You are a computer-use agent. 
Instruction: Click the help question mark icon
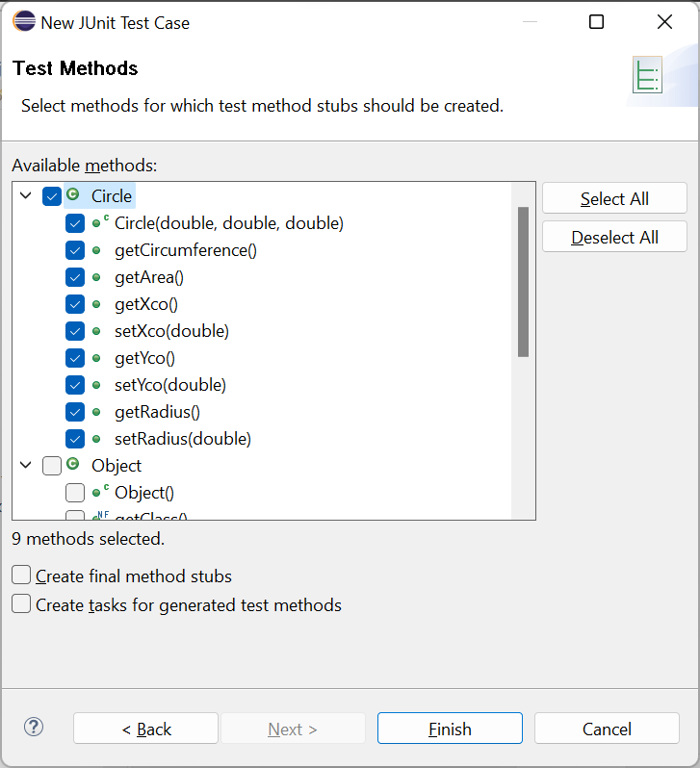[34, 727]
